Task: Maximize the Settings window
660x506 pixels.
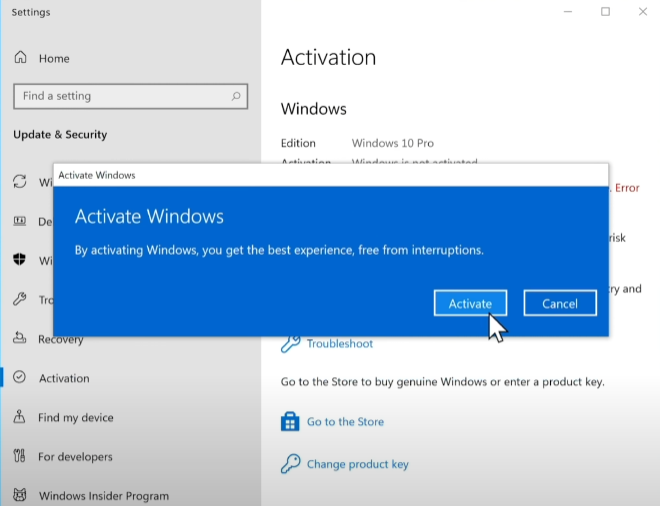Action: click(605, 12)
